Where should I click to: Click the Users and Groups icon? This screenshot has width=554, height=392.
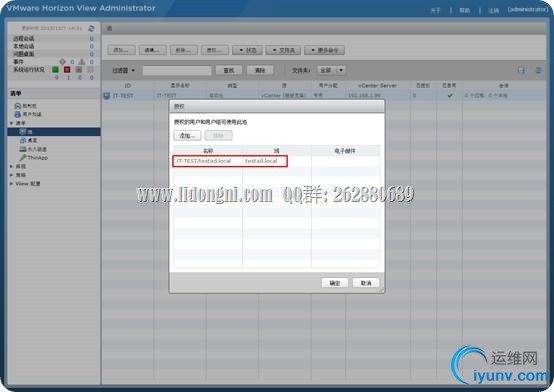click(x=18, y=114)
